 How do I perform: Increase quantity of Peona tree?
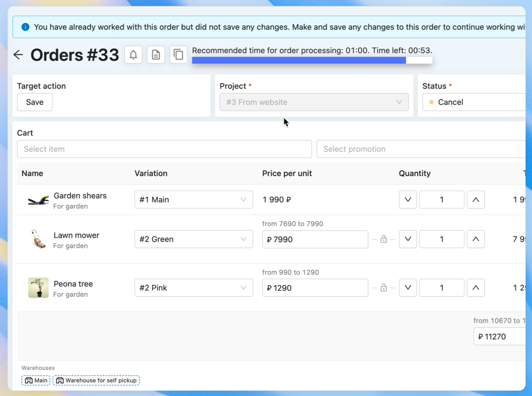(476, 288)
